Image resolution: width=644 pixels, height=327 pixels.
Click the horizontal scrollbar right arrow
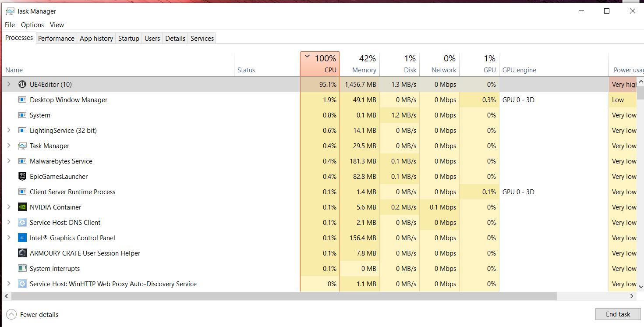pyautogui.click(x=632, y=296)
